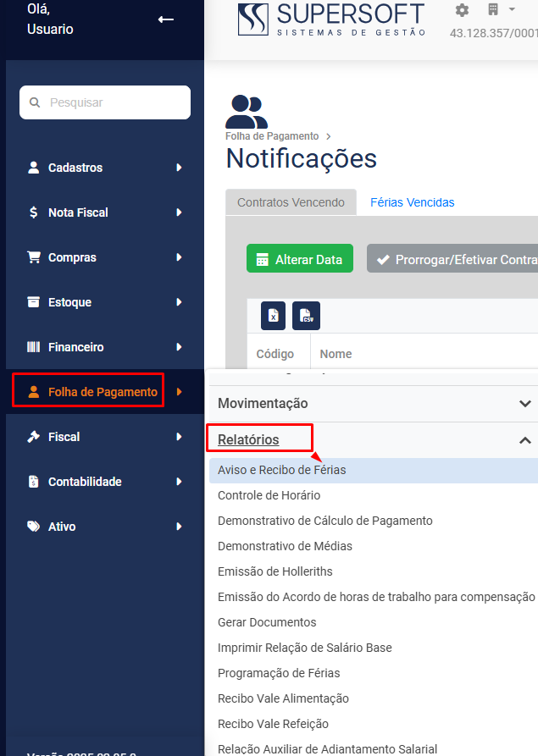Focus the Pesquisar search field
This screenshot has height=756, width=538.
click(x=105, y=102)
